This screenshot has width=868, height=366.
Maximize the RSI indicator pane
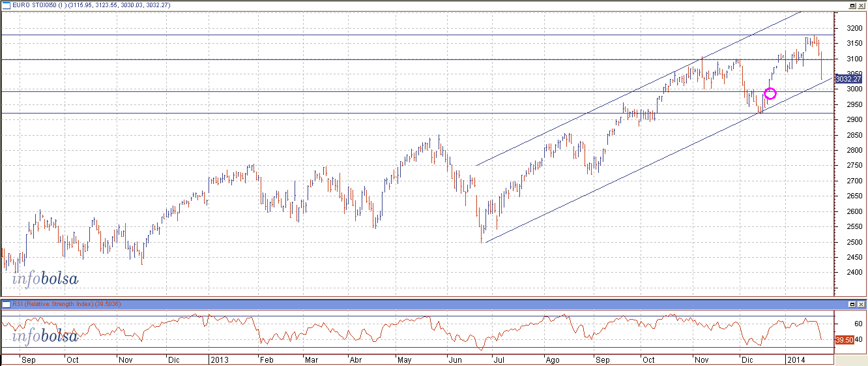click(x=852, y=305)
